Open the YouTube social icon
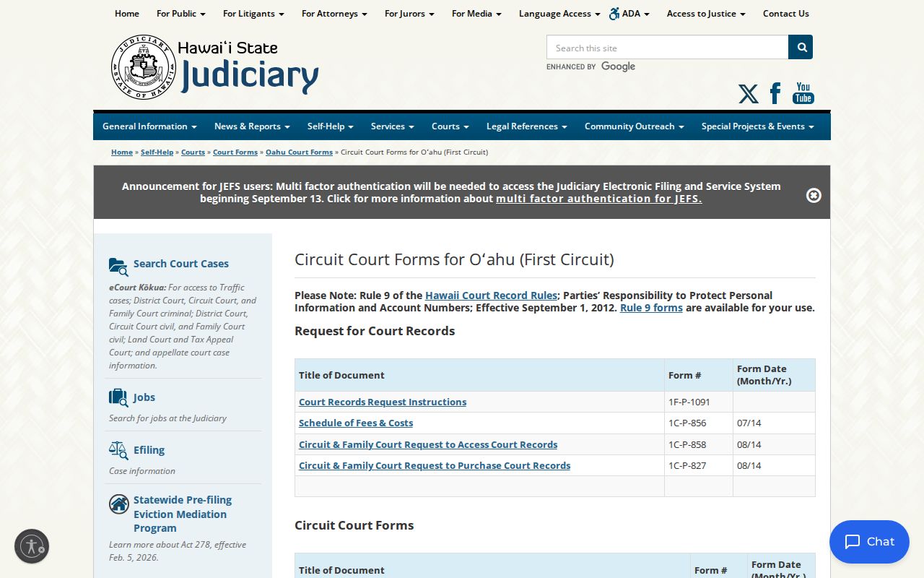 [803, 93]
